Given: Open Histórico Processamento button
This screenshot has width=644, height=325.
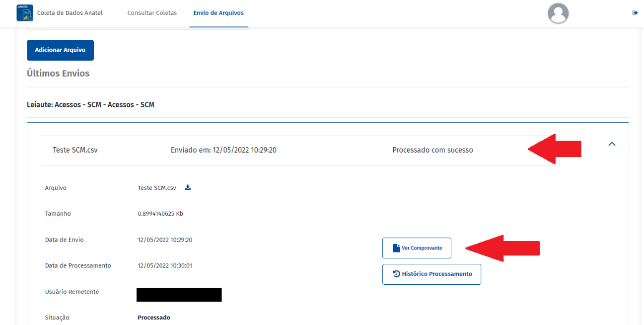Looking at the screenshot, I should coord(431,274).
